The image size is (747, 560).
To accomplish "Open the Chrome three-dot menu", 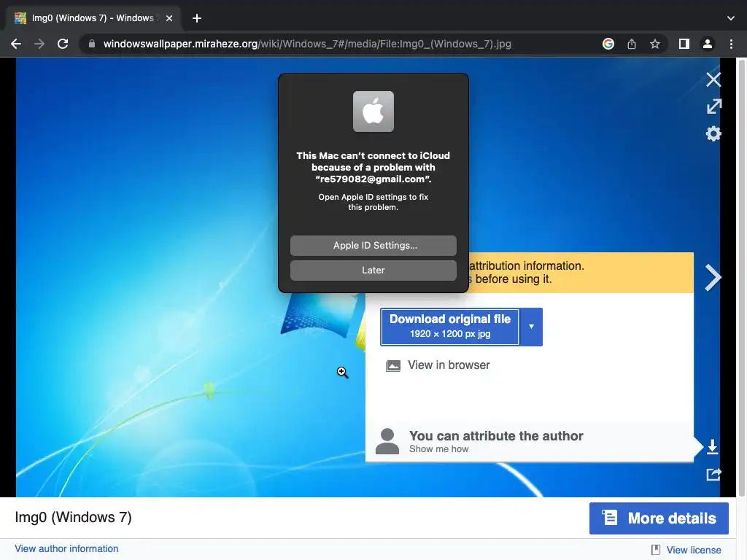I will point(731,44).
